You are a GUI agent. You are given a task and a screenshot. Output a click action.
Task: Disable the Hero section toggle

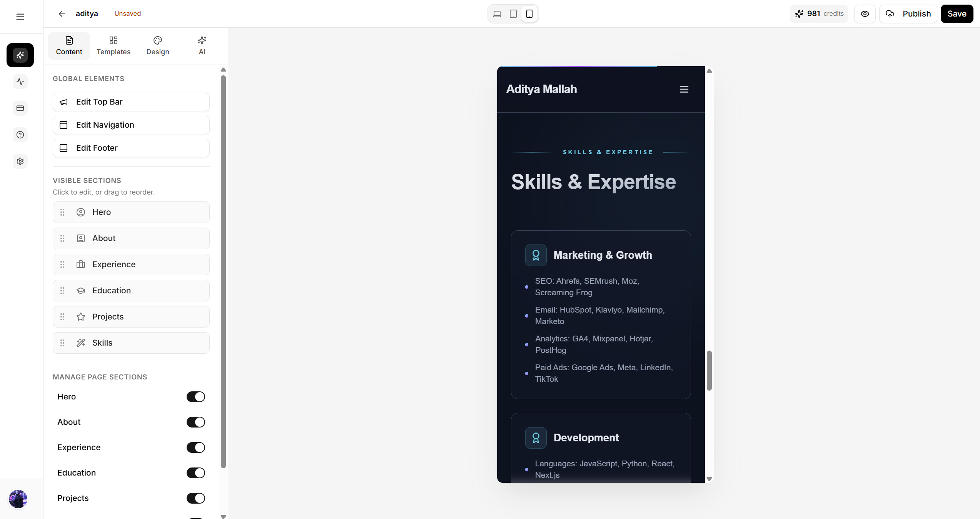(x=195, y=397)
